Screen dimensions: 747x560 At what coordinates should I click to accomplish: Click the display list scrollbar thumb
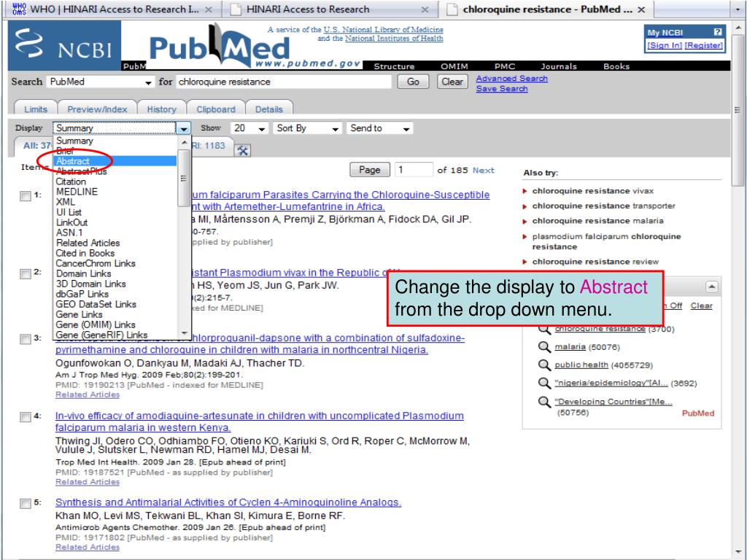184,179
